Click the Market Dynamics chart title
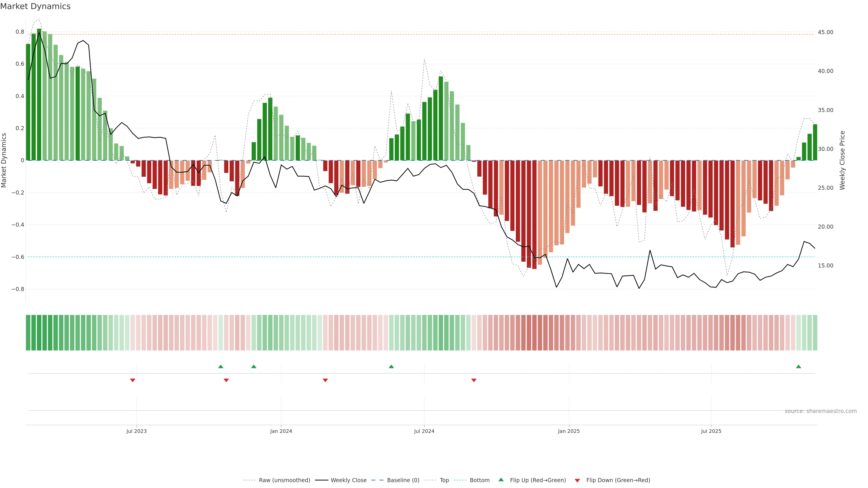 point(35,6)
